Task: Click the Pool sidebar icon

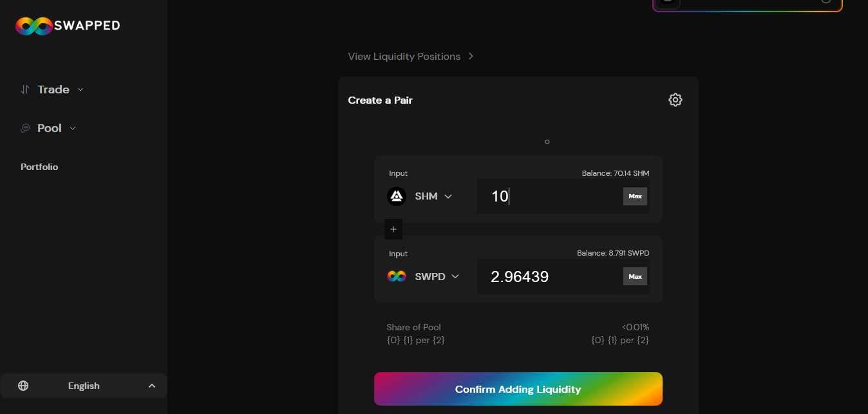Action: coord(25,128)
